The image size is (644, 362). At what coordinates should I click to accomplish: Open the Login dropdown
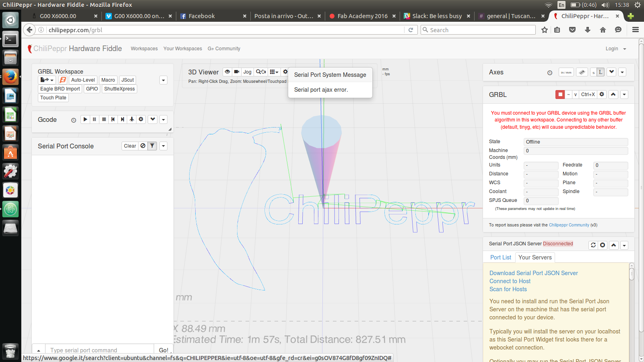pos(616,49)
